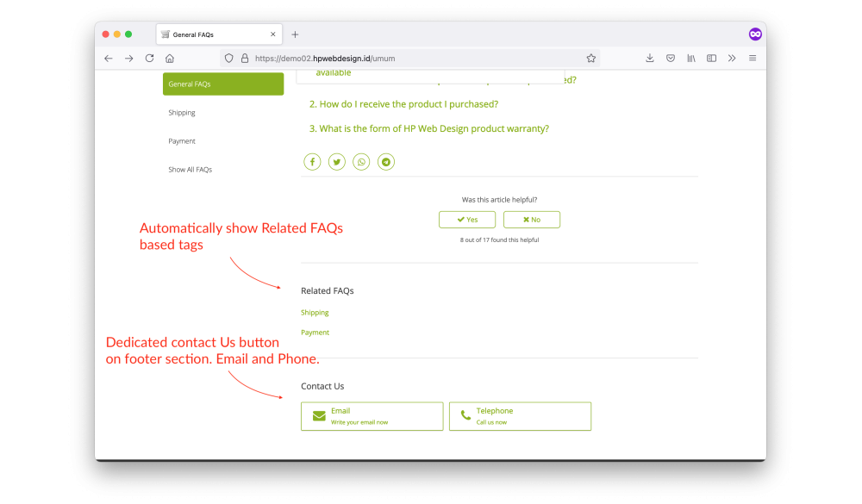862x504 pixels.
Task: Open Firefox hamburger application menu
Action: point(753,59)
